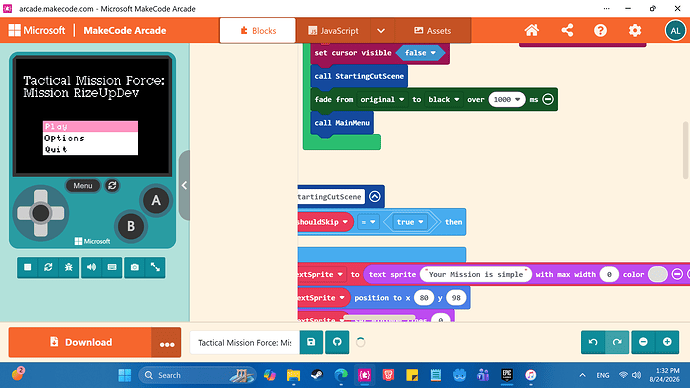Collapse the simulator side panel
Screen dimensions: 690x388
tap(184, 185)
